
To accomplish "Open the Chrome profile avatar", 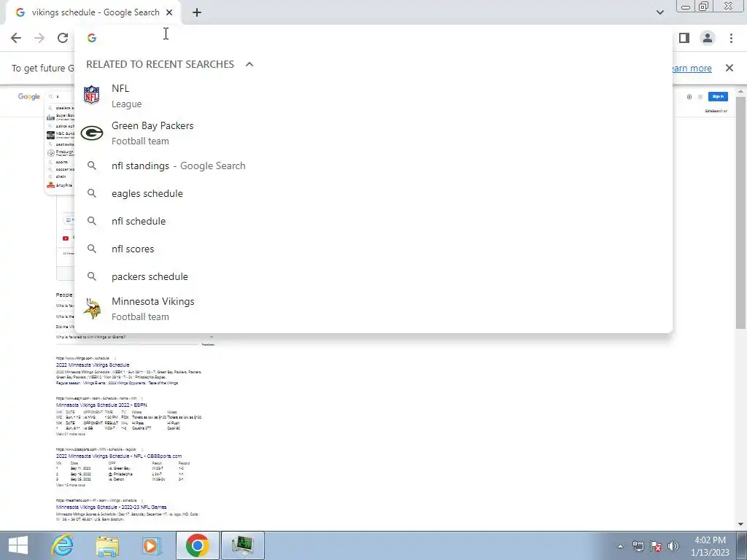I will (x=708, y=38).
